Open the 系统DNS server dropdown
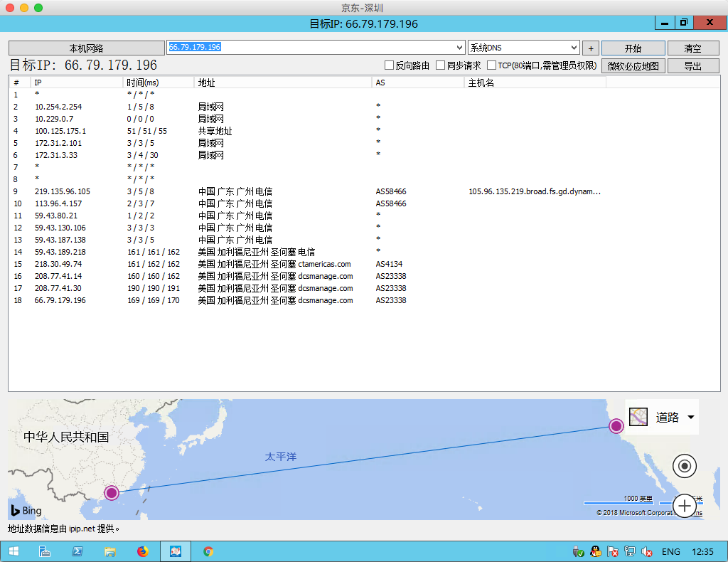The height and width of the screenshot is (562, 728). (574, 48)
